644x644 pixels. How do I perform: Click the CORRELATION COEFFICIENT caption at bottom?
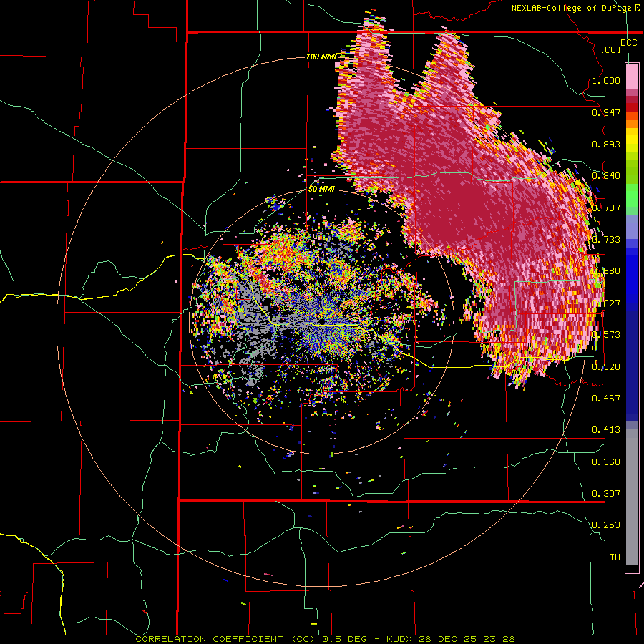[x=225, y=639]
